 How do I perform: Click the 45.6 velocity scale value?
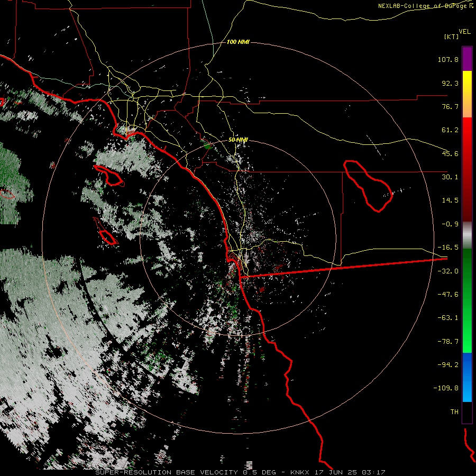tap(450, 153)
